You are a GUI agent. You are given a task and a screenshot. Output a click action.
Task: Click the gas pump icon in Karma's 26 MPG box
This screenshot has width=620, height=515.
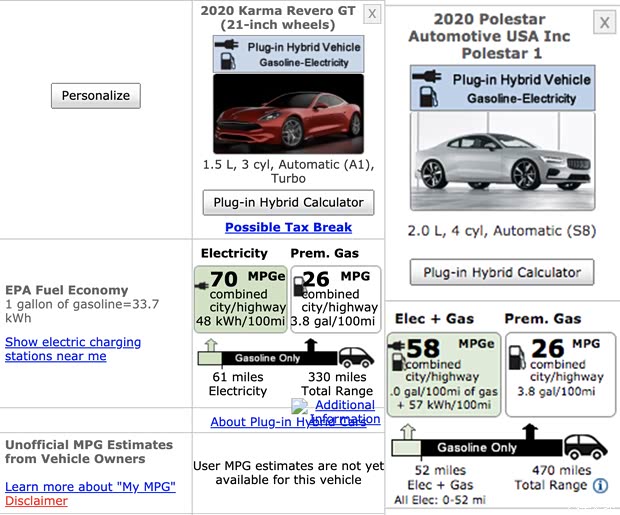[297, 285]
